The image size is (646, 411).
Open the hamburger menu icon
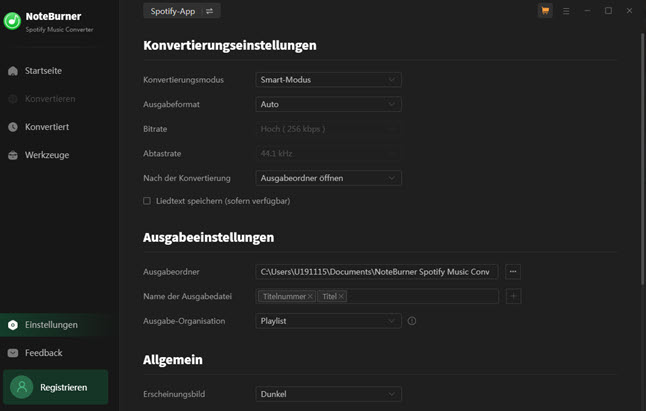[x=566, y=11]
